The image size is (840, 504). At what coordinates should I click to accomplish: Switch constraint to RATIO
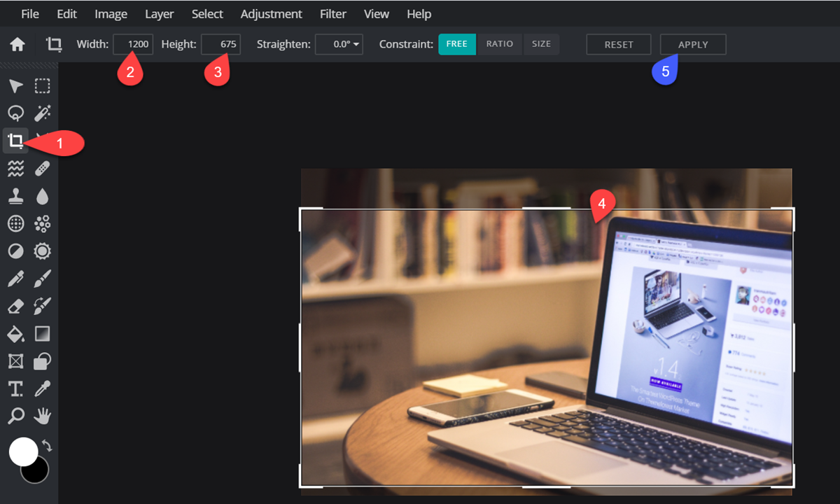click(x=500, y=44)
